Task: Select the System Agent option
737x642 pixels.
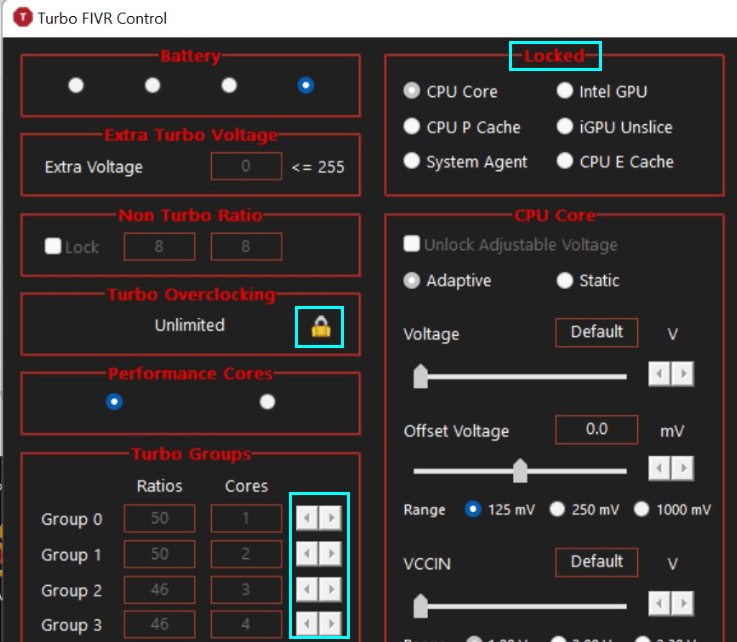Action: pyautogui.click(x=411, y=161)
